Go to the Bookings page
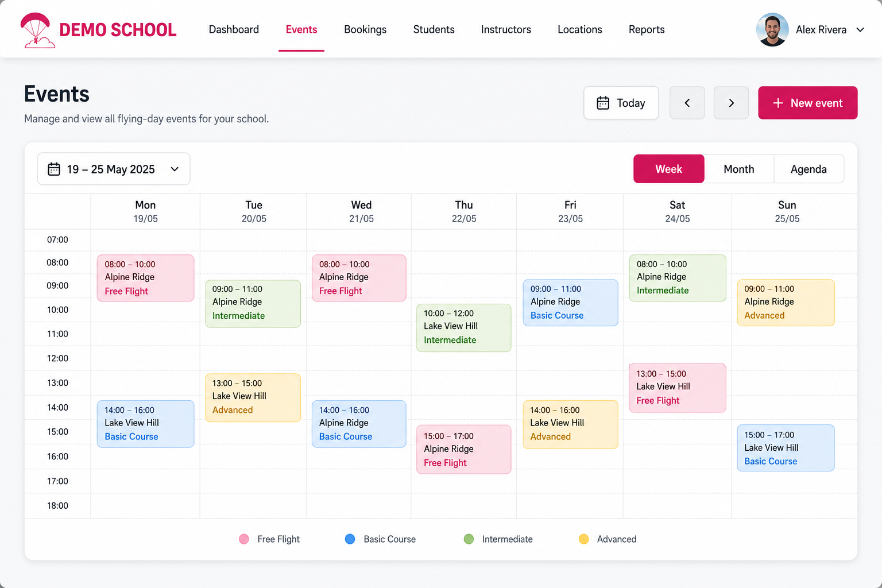882x588 pixels. [365, 29]
